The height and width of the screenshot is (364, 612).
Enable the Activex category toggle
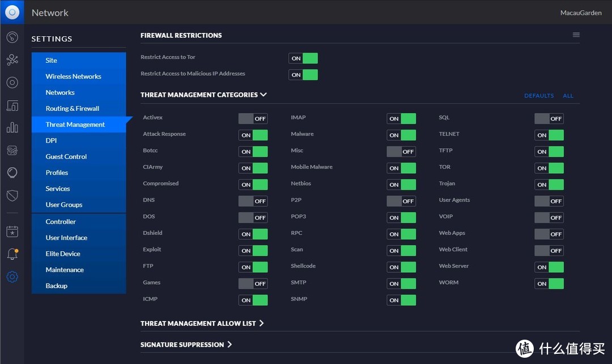click(x=253, y=119)
